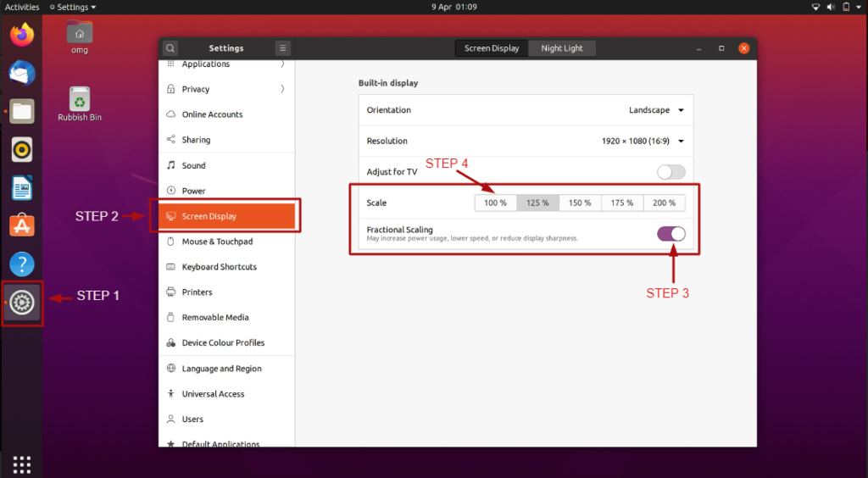Viewport: 868px width, 478px height.
Task: Switch to the Screen Display tab
Action: click(492, 48)
